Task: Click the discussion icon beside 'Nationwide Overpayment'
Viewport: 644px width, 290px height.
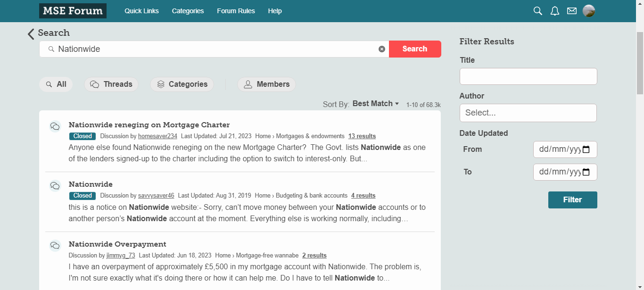Action: 55,246
